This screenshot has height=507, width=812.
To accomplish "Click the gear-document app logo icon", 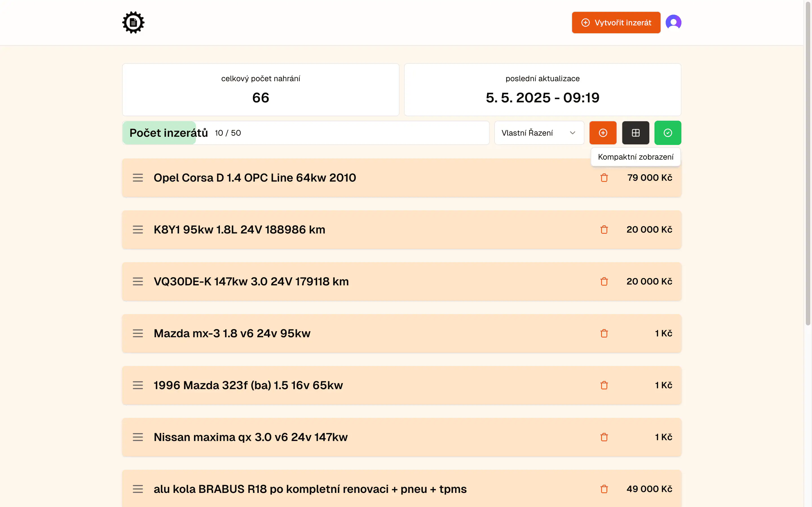I will point(133,22).
